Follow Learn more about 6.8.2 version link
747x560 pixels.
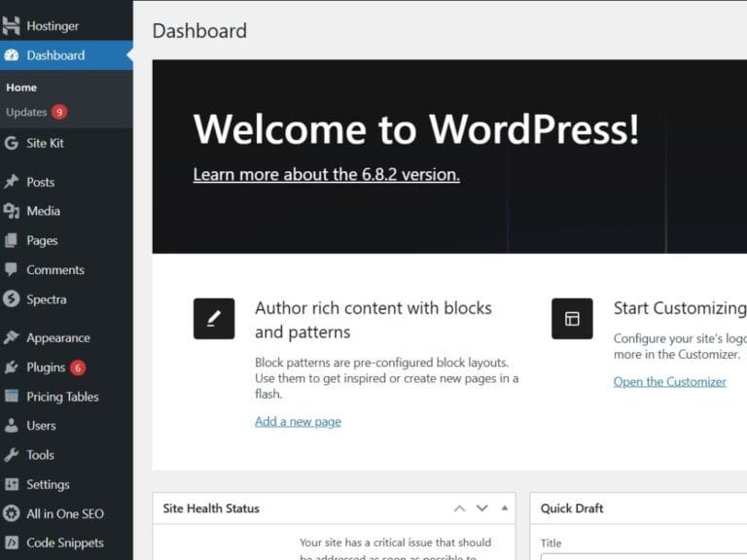[327, 174]
